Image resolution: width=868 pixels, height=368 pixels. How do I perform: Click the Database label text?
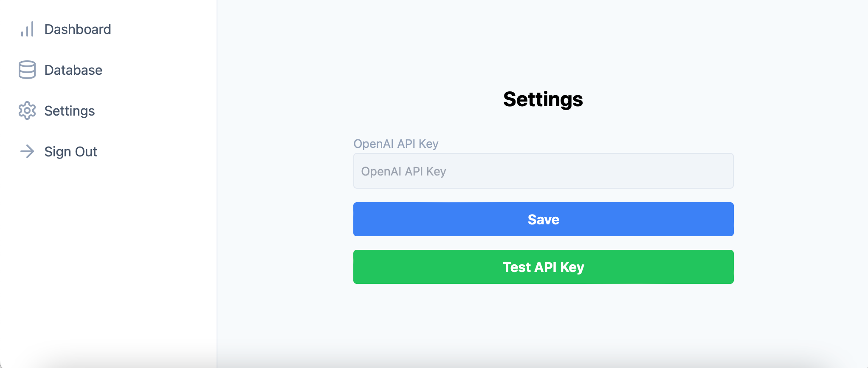pyautogui.click(x=73, y=70)
